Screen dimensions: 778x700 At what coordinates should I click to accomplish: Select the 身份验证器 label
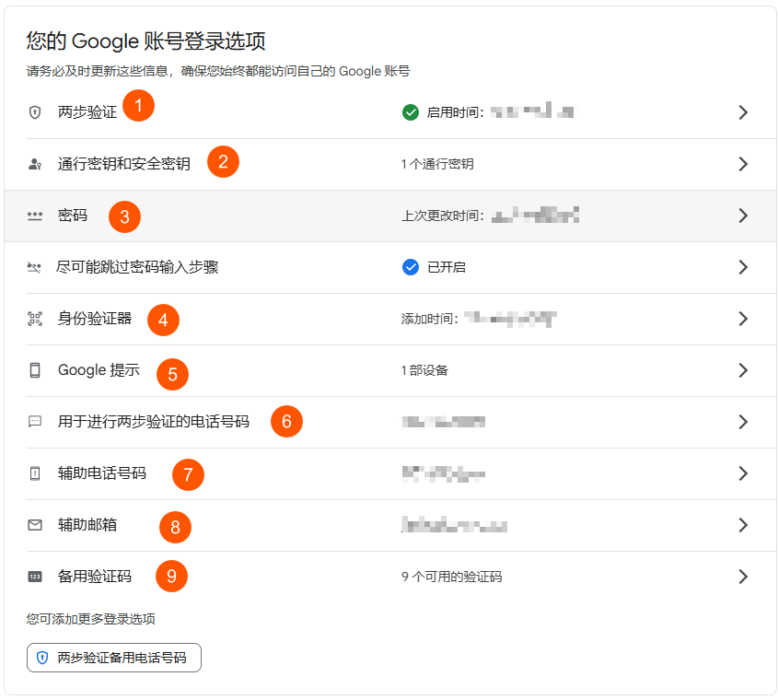(x=95, y=319)
